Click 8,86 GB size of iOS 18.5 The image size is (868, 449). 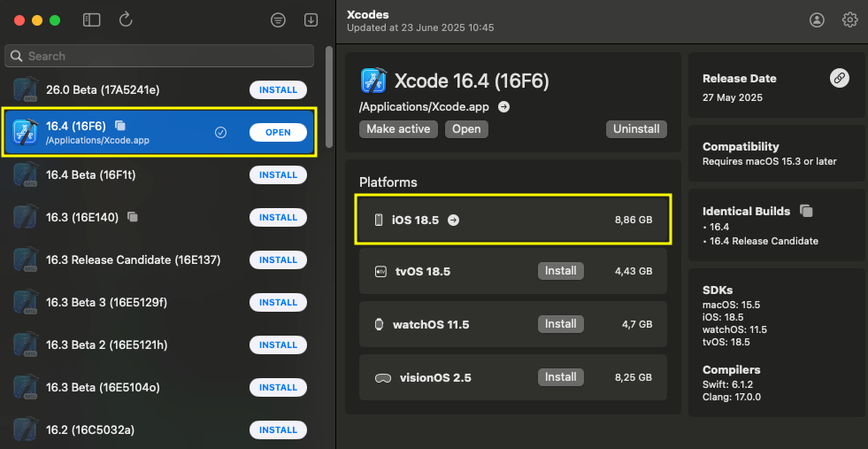pos(634,220)
